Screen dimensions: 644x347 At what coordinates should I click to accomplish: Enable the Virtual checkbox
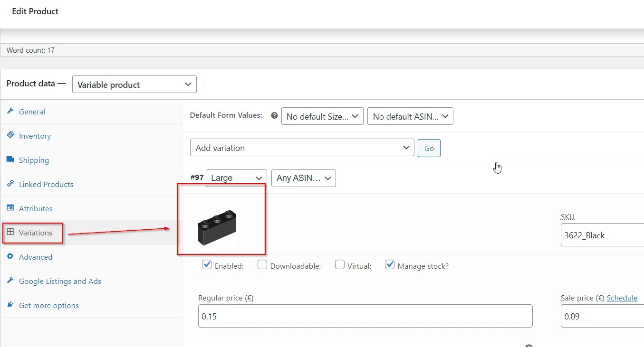tap(339, 265)
